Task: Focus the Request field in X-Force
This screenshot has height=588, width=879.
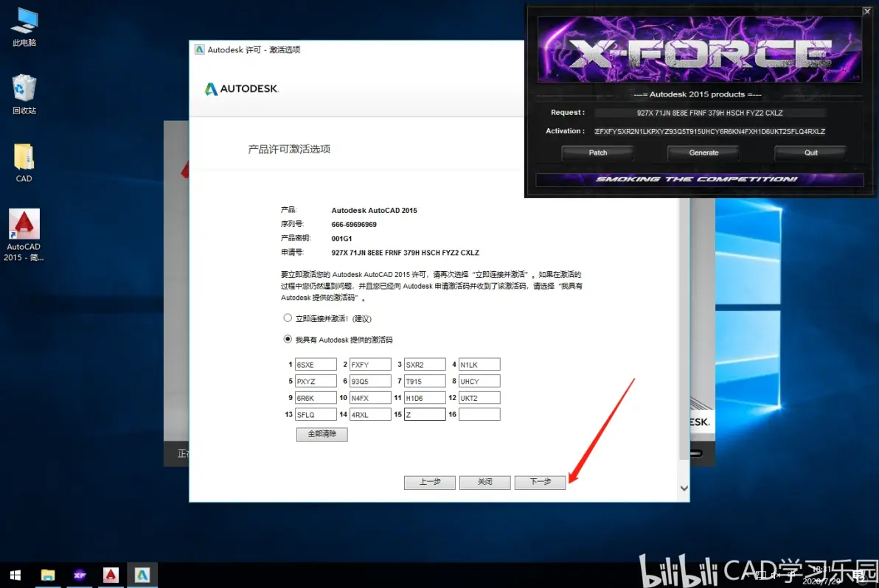Action: pos(709,113)
